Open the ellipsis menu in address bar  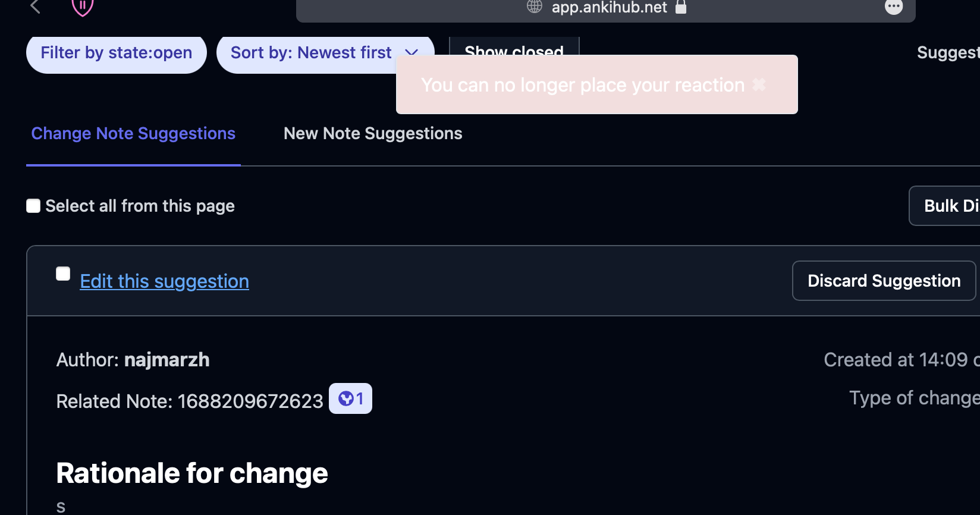(893, 7)
